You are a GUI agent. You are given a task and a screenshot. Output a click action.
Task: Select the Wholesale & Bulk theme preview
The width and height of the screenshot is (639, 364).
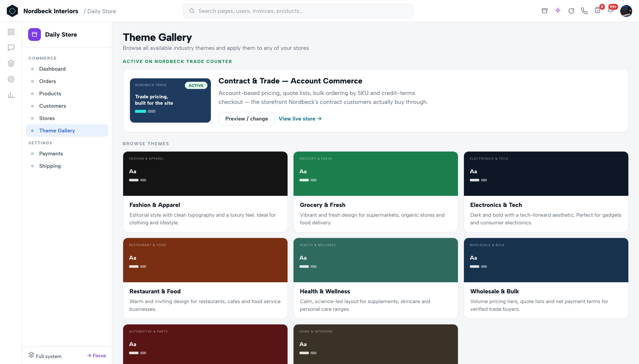(x=546, y=260)
